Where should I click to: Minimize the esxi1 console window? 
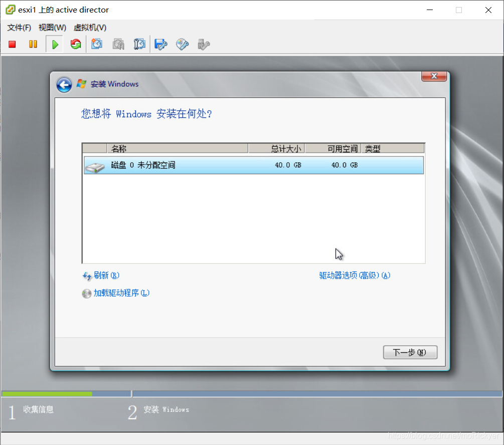tap(430, 10)
